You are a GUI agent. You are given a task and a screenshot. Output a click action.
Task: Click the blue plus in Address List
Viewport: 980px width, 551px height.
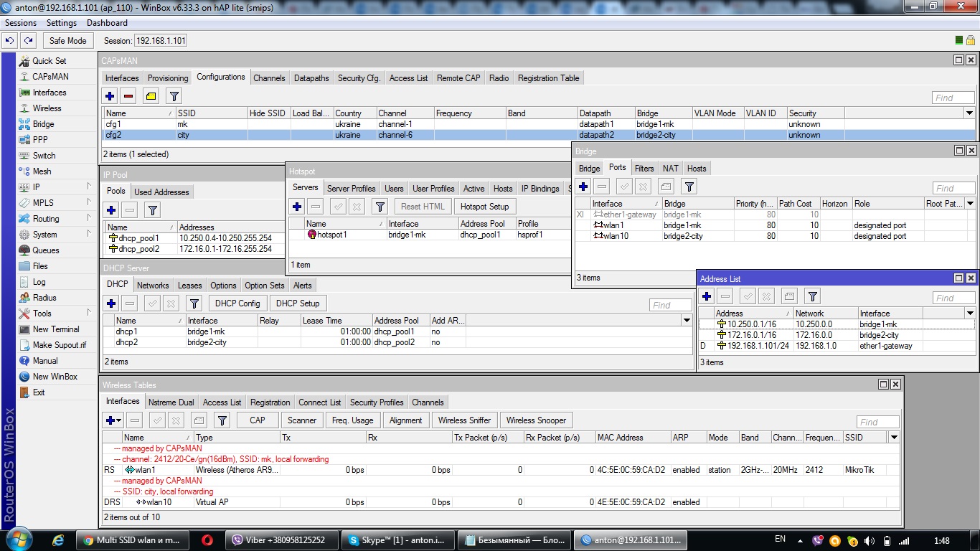707,296
